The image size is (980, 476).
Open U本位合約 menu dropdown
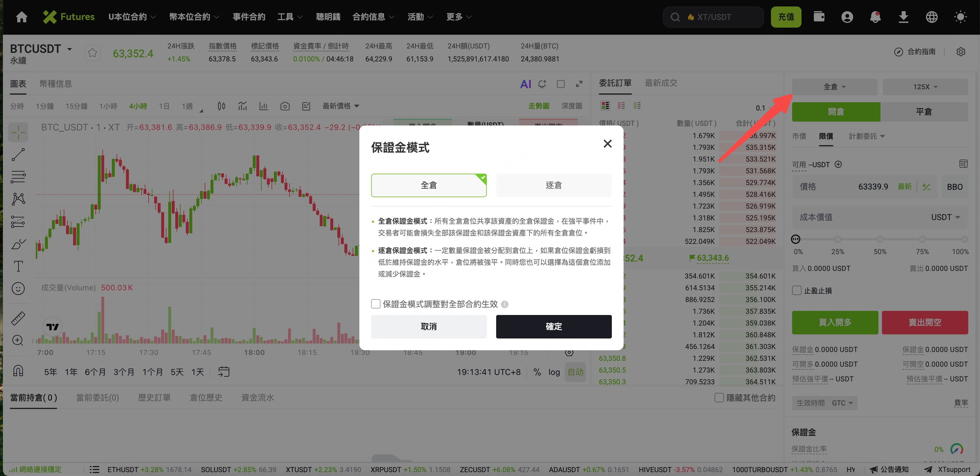coord(132,17)
